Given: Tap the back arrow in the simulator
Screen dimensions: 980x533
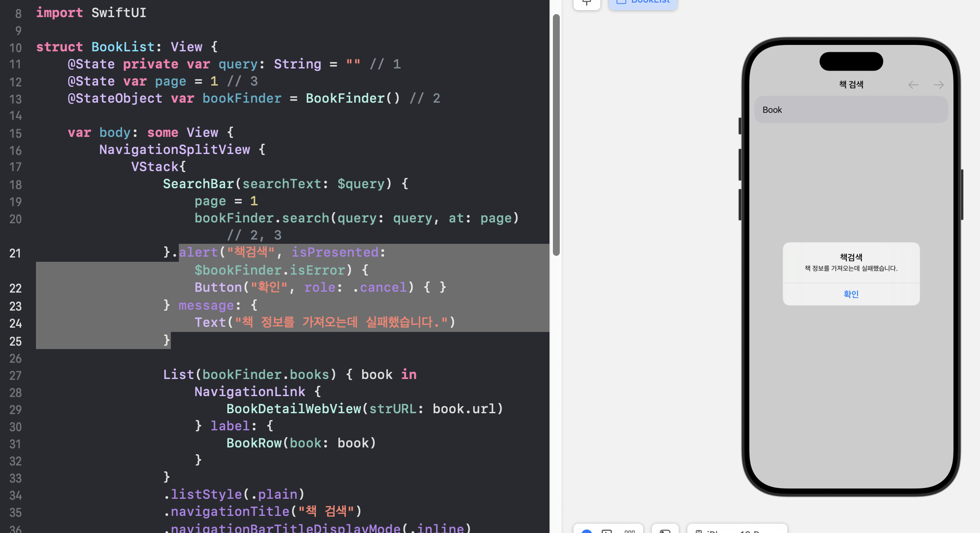Looking at the screenshot, I should [x=913, y=85].
